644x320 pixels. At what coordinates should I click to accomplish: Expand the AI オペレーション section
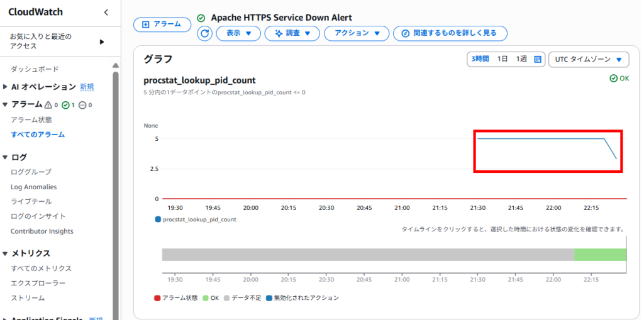click(x=5, y=87)
